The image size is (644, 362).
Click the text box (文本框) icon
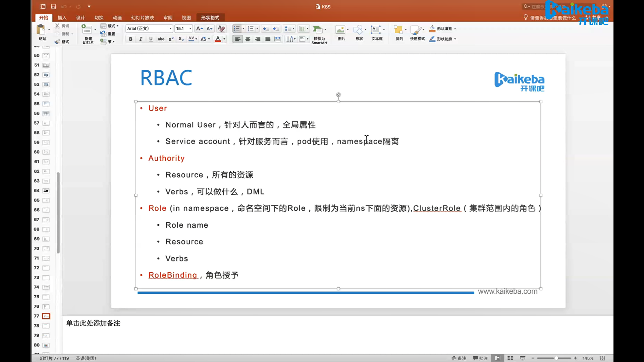click(x=376, y=30)
